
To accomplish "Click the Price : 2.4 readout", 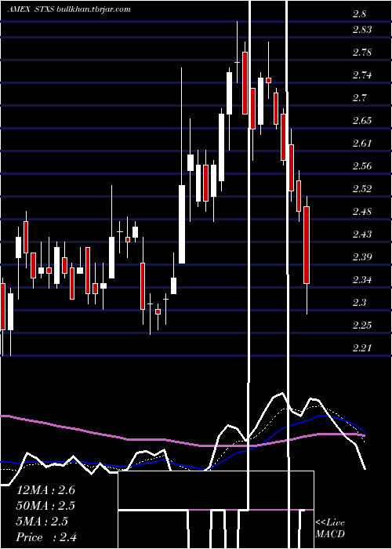I will pos(46,537).
